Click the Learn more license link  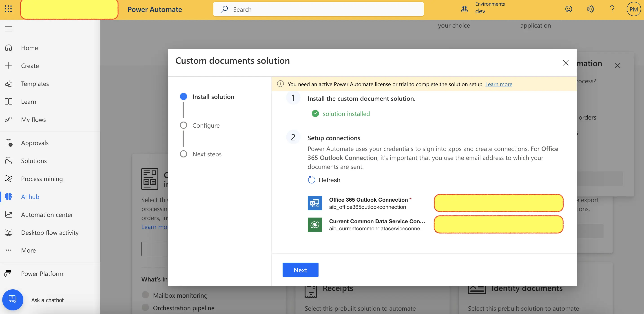tap(499, 84)
